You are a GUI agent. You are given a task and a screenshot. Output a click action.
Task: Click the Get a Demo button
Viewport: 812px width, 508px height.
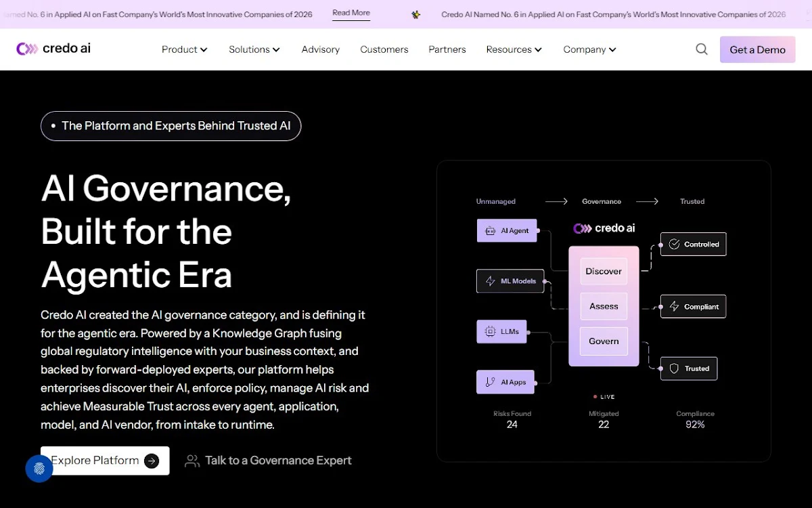click(x=757, y=49)
